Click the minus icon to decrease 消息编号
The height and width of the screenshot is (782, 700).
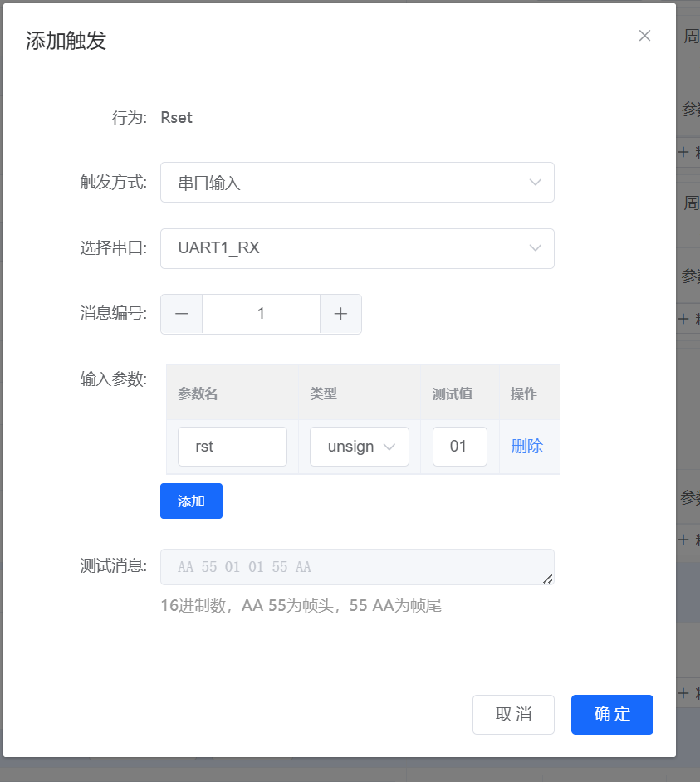[x=181, y=314]
